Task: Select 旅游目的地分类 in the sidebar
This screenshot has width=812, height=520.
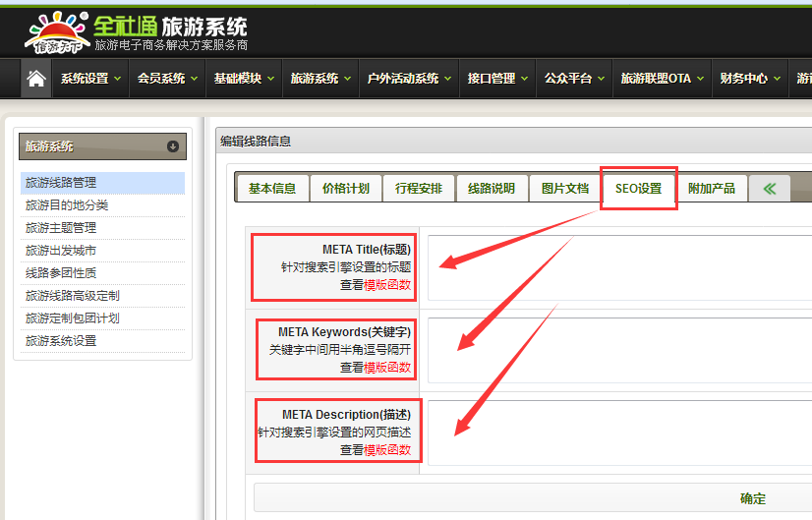Action: 67,205
